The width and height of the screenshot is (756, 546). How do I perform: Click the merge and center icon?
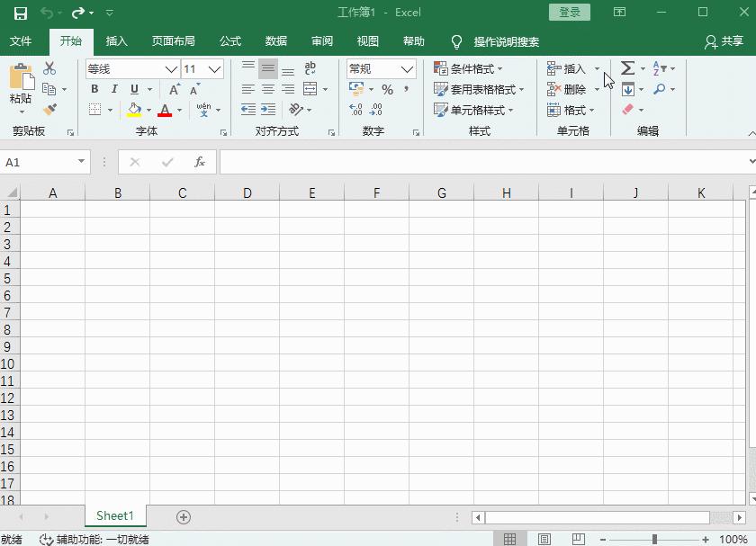pyautogui.click(x=310, y=89)
